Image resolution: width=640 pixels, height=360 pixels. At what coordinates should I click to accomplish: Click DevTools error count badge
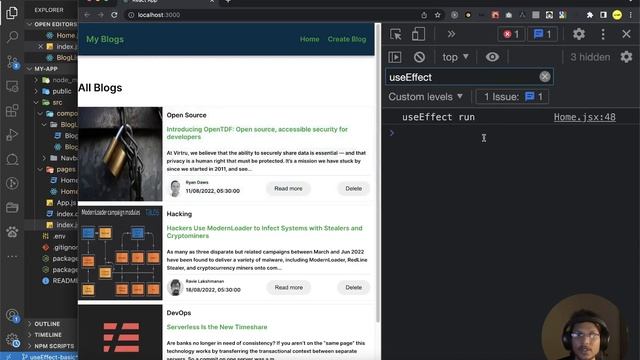coord(511,34)
